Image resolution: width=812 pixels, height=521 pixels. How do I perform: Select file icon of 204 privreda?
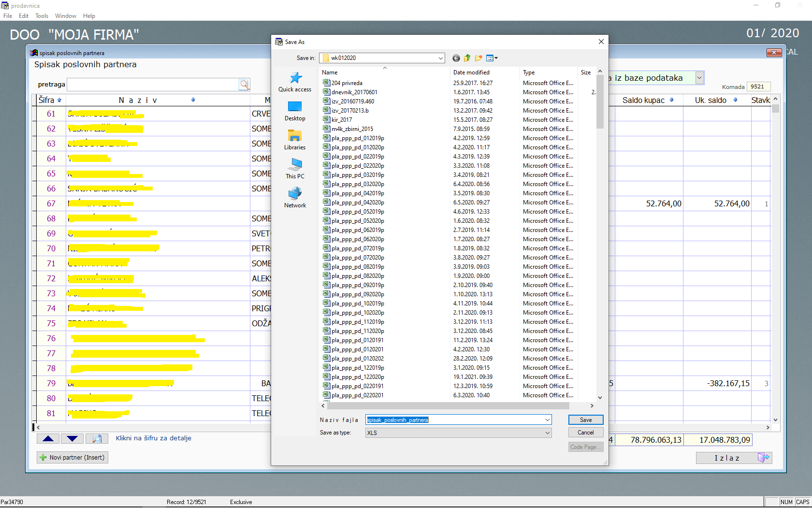(x=326, y=83)
